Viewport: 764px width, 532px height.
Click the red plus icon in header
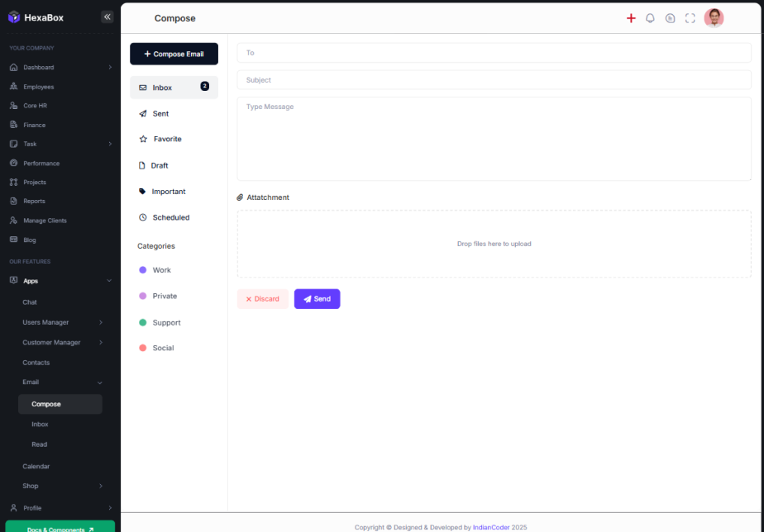coord(631,18)
